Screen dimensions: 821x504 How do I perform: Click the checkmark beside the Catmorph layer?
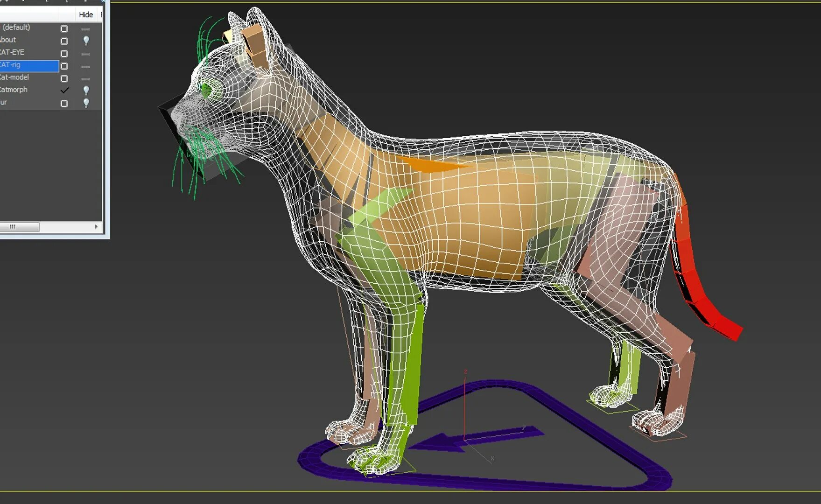click(x=64, y=90)
